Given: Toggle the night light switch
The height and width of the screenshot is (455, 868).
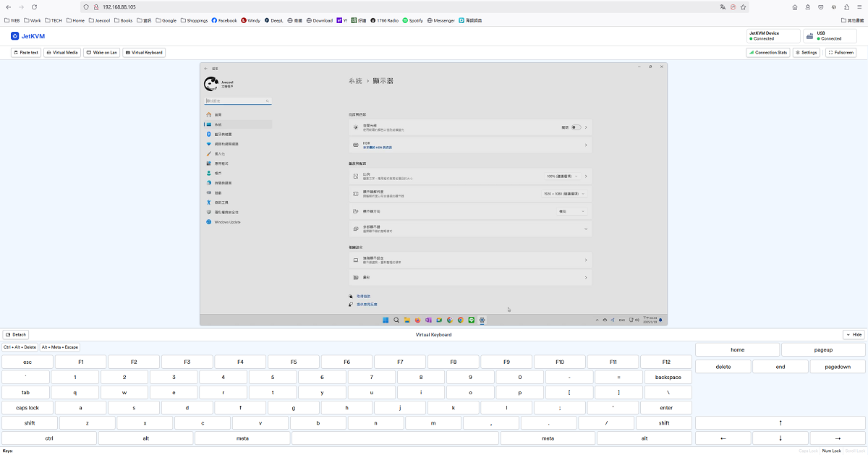Looking at the screenshot, I should tap(576, 127).
